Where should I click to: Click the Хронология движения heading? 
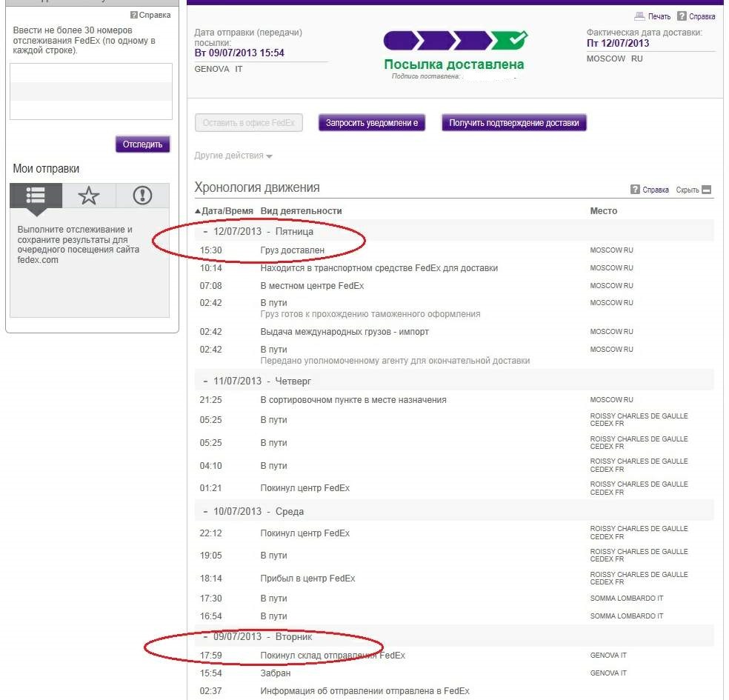[x=257, y=187]
